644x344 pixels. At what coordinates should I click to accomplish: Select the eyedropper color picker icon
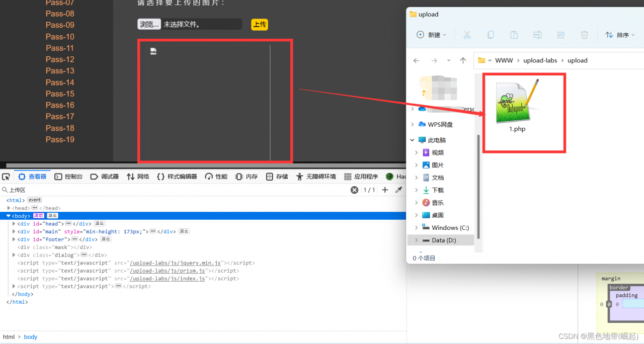pos(399,190)
